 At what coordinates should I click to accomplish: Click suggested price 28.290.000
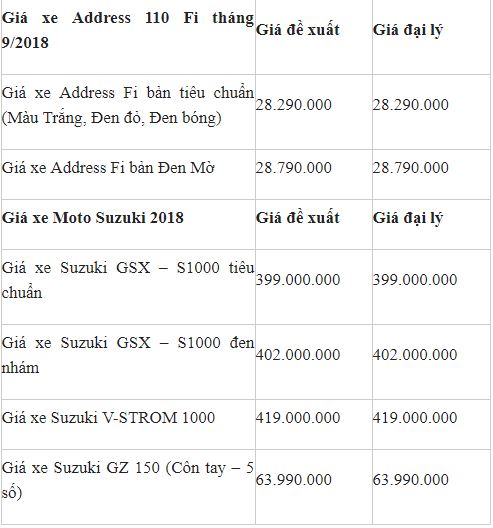(x=294, y=105)
